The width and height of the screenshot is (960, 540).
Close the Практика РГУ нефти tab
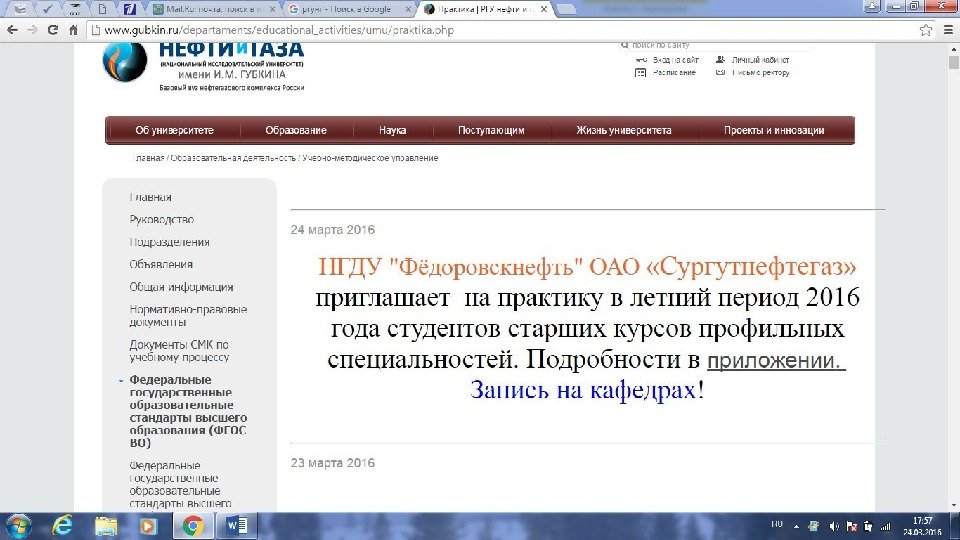(x=544, y=9)
